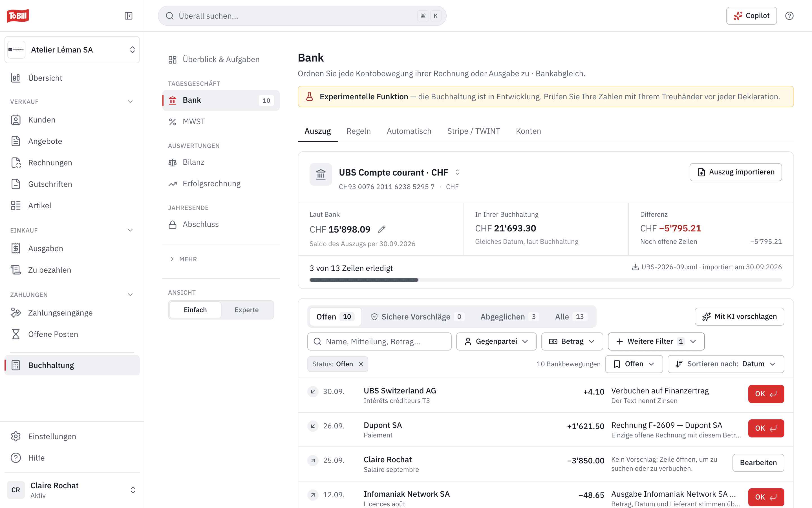
Task: Open Bilanz under Auswertungen
Action: [221, 162]
